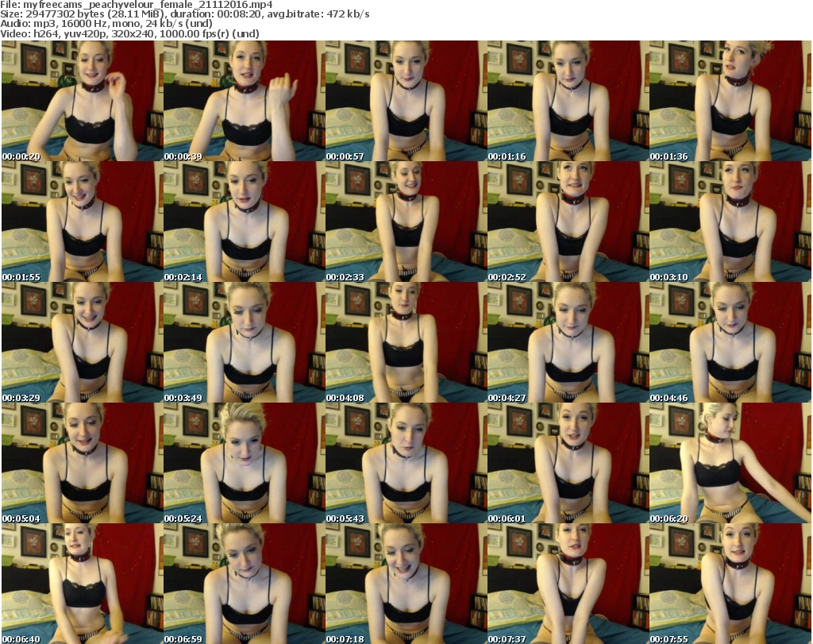Screen dimensions: 813x644
Task: Click the frame stamped 00:06:40
Action: click(x=82, y=584)
